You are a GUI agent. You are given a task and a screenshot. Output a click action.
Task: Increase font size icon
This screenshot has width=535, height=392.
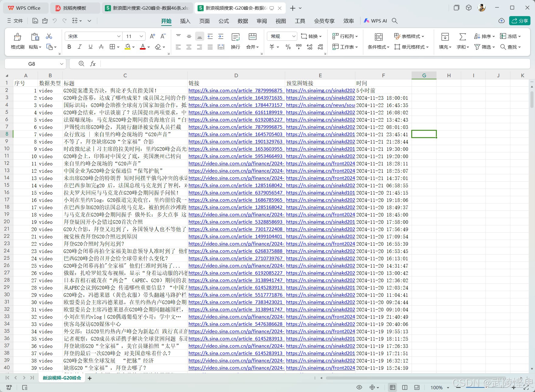[x=152, y=36]
